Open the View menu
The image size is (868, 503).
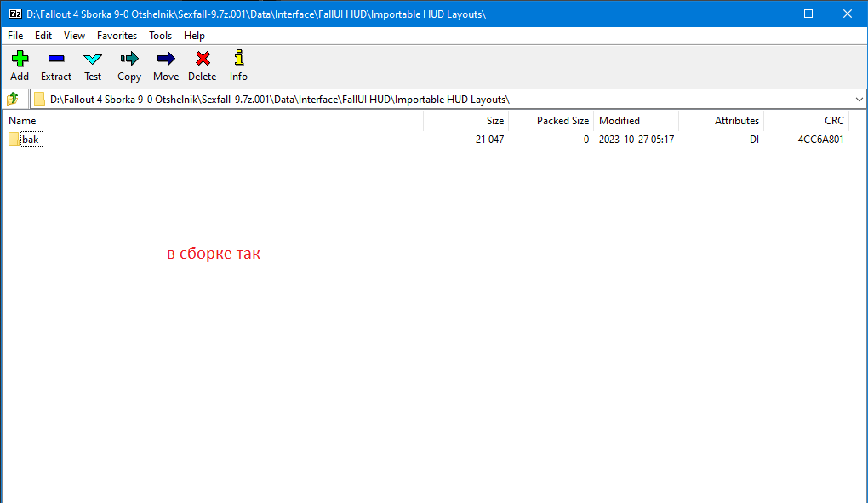pos(74,36)
